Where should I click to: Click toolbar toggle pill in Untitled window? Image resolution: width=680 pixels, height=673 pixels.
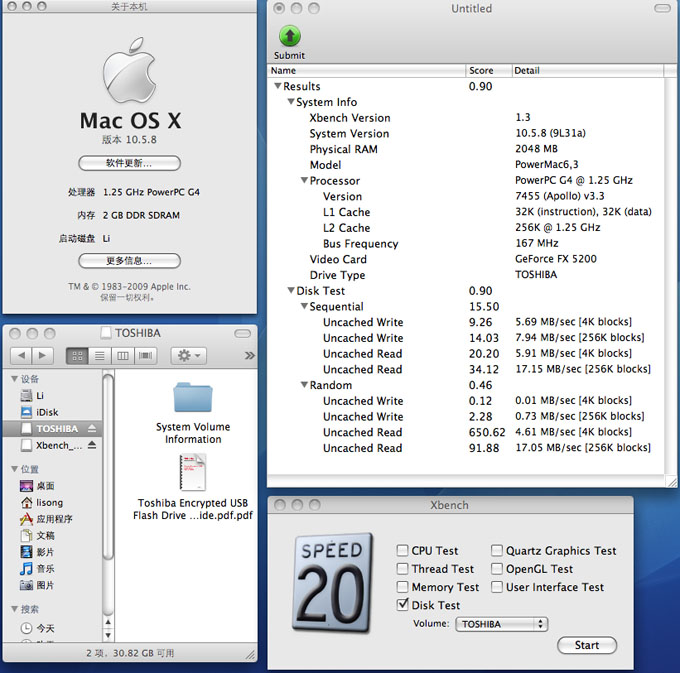(x=662, y=8)
